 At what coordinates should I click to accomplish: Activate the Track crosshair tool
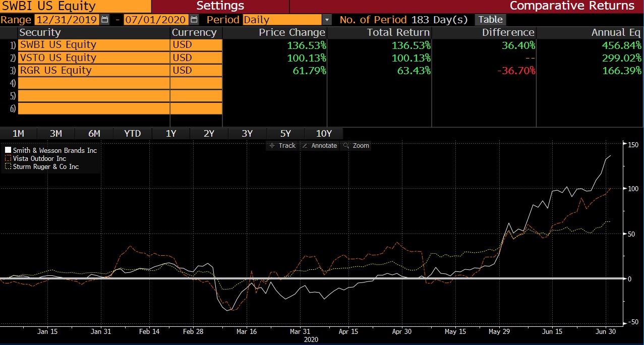(x=283, y=145)
